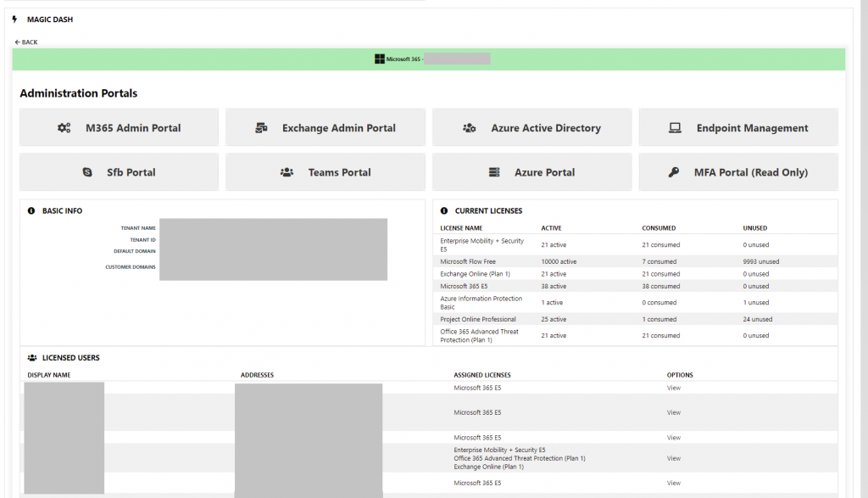Select Project Online Professional license
Screen dimensions: 868x498
[x=478, y=319]
